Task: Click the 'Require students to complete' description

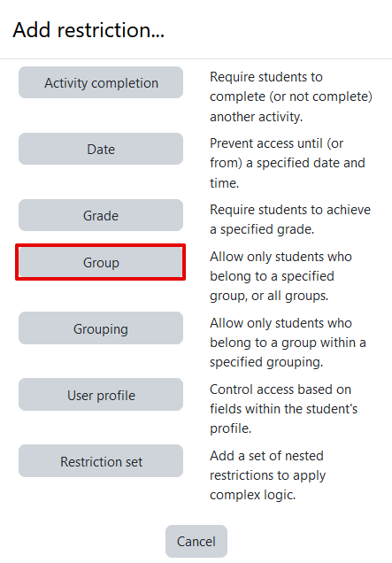Action: tap(291, 96)
